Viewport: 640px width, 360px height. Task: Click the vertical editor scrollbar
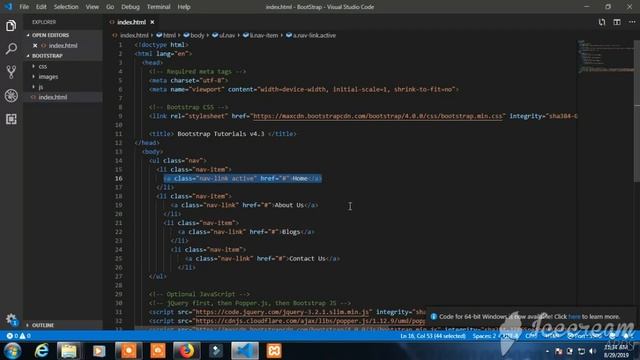(x=637, y=111)
